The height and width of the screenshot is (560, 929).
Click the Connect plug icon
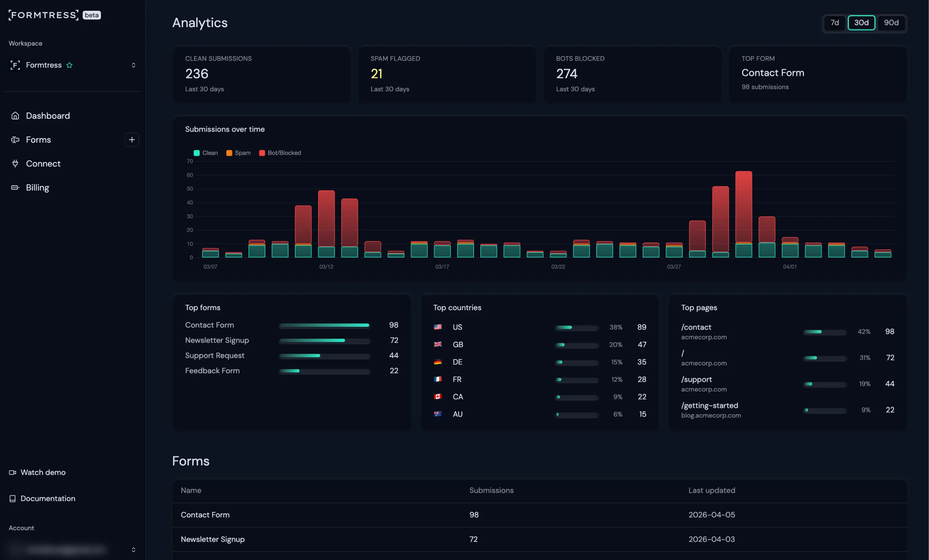coord(15,164)
